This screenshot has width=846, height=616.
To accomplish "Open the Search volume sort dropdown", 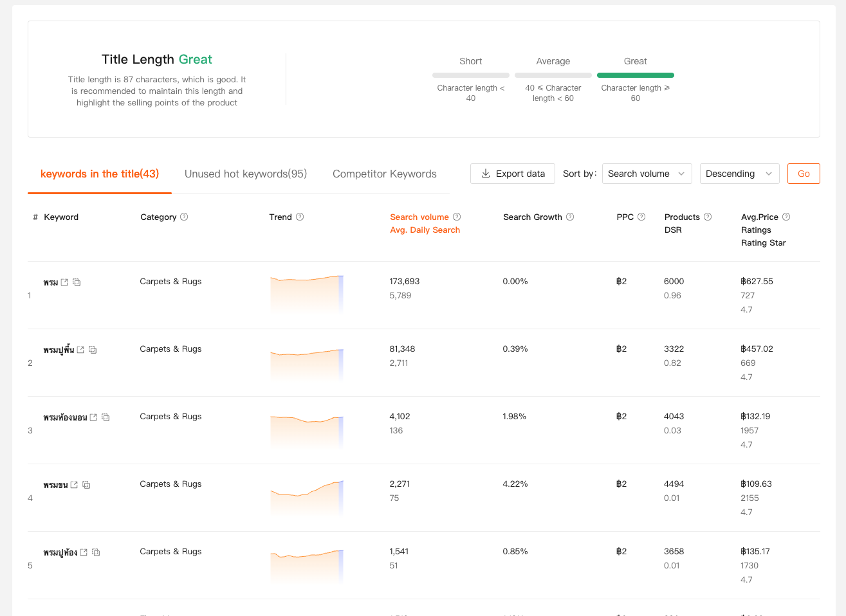I will pyautogui.click(x=647, y=174).
